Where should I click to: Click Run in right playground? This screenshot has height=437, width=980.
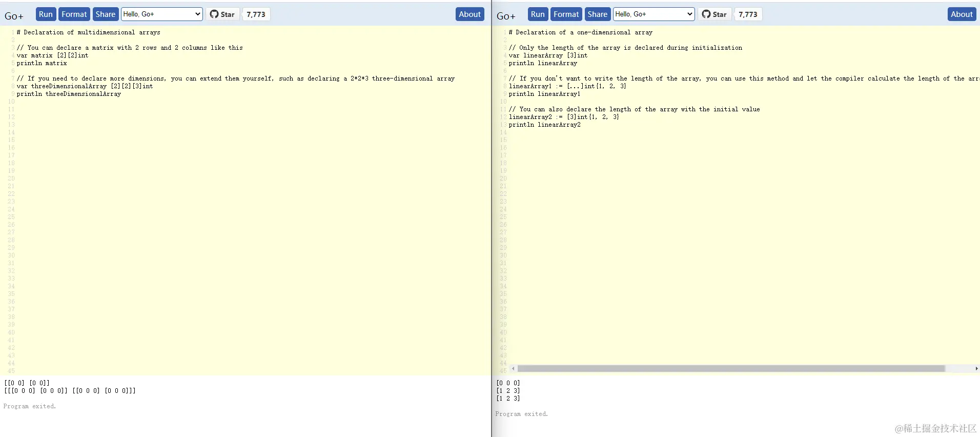tap(538, 14)
